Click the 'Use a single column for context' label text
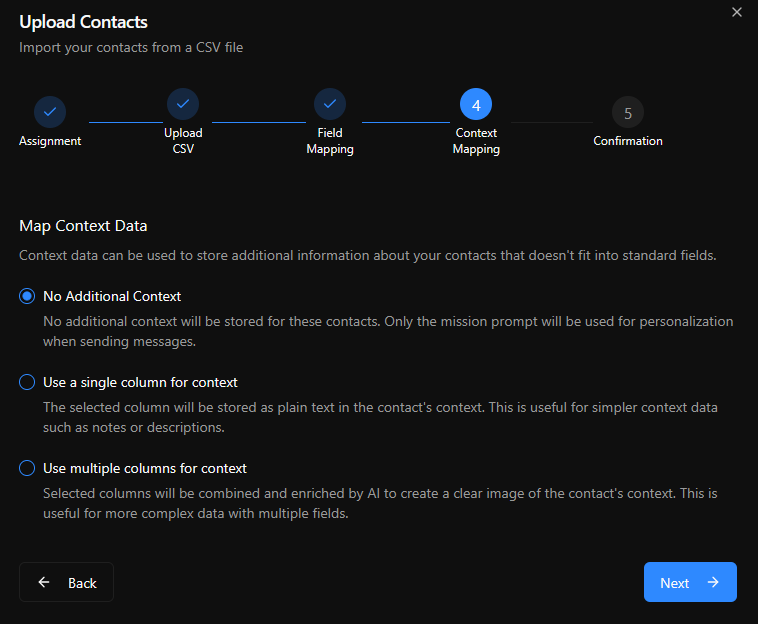The image size is (758, 624). coord(140,382)
